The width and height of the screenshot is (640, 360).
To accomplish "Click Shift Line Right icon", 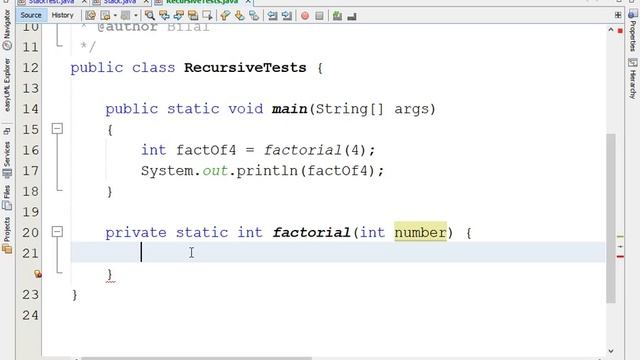I will point(287,16).
